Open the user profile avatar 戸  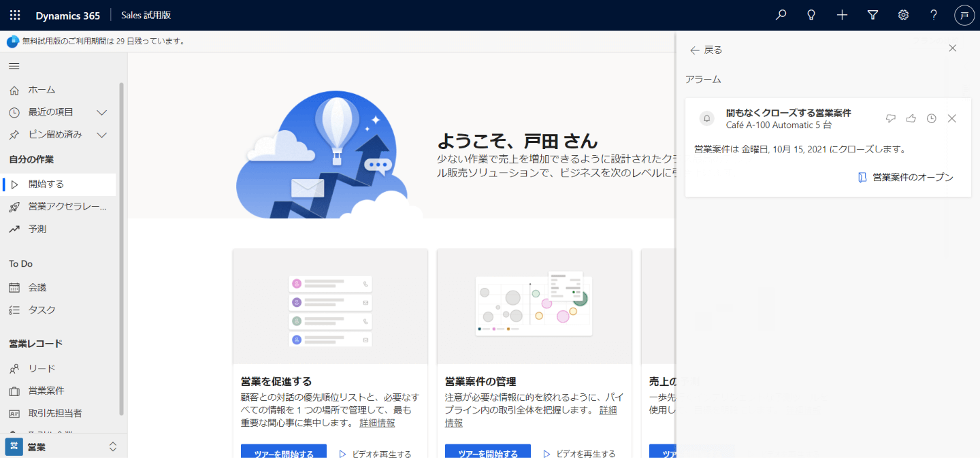[x=964, y=15]
